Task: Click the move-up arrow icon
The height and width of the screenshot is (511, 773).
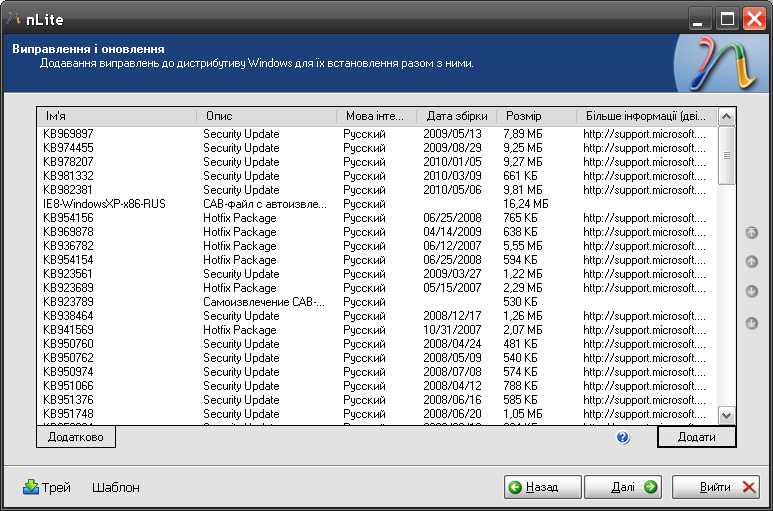Action: click(x=751, y=262)
